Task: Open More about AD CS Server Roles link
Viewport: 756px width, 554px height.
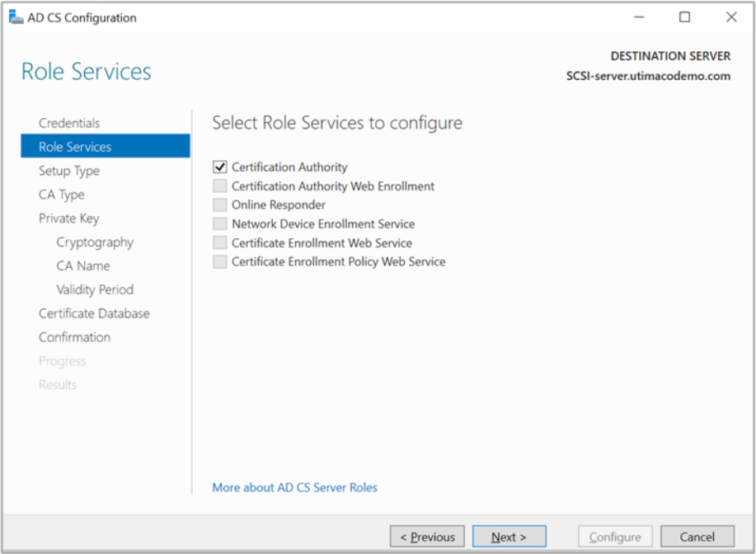Action: click(x=294, y=487)
